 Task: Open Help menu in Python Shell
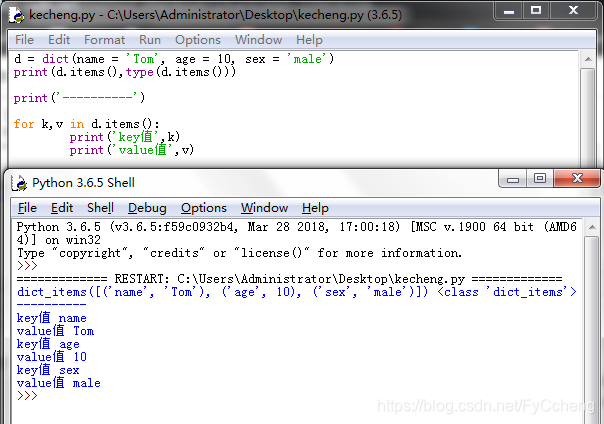(315, 208)
